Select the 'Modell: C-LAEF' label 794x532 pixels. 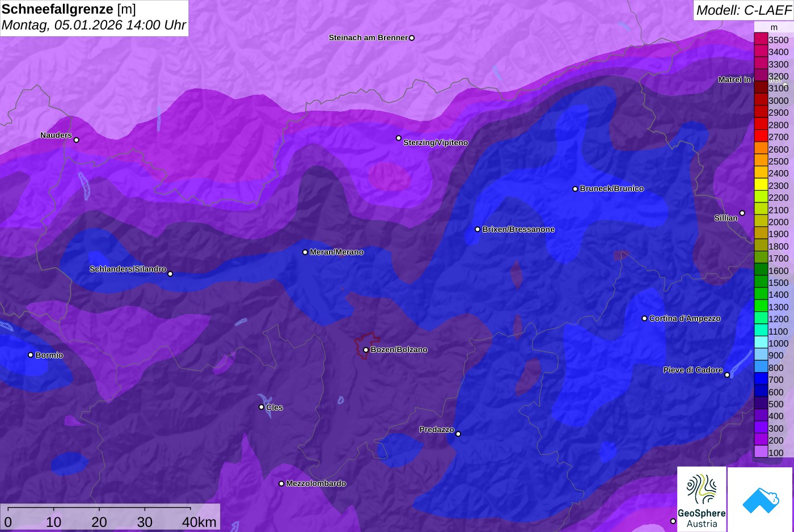pos(744,10)
